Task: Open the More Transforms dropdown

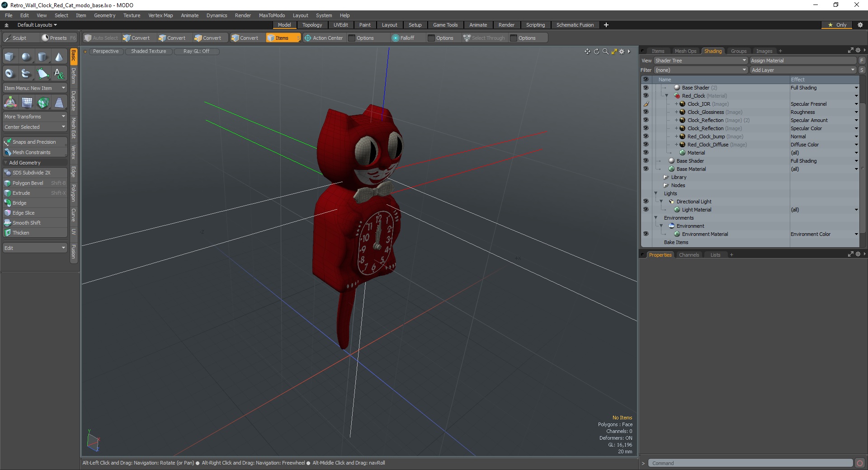Action: (35, 117)
